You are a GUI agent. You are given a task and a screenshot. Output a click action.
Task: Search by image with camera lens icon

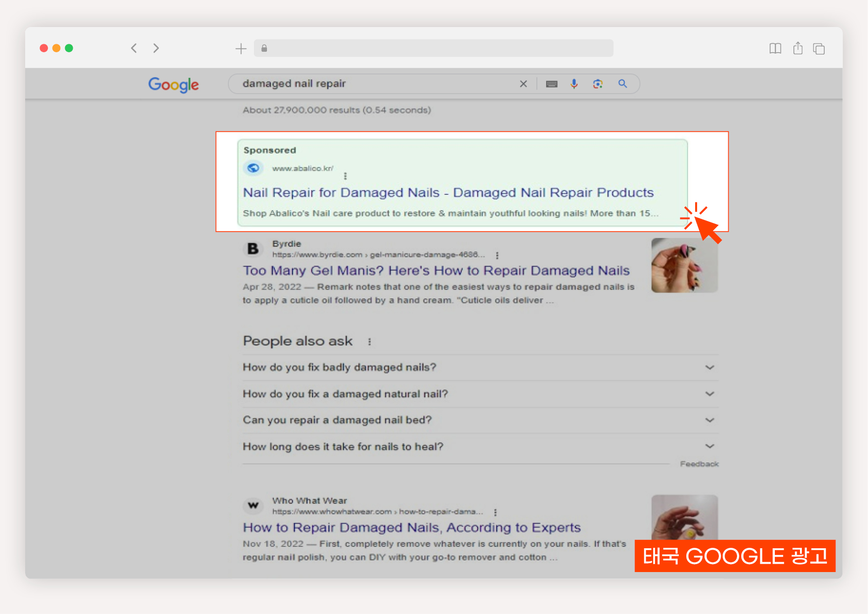coord(598,84)
